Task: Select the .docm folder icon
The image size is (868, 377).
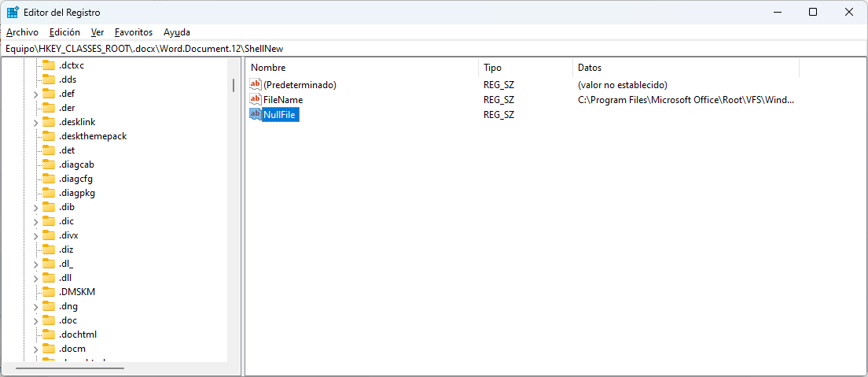Action: coord(50,349)
